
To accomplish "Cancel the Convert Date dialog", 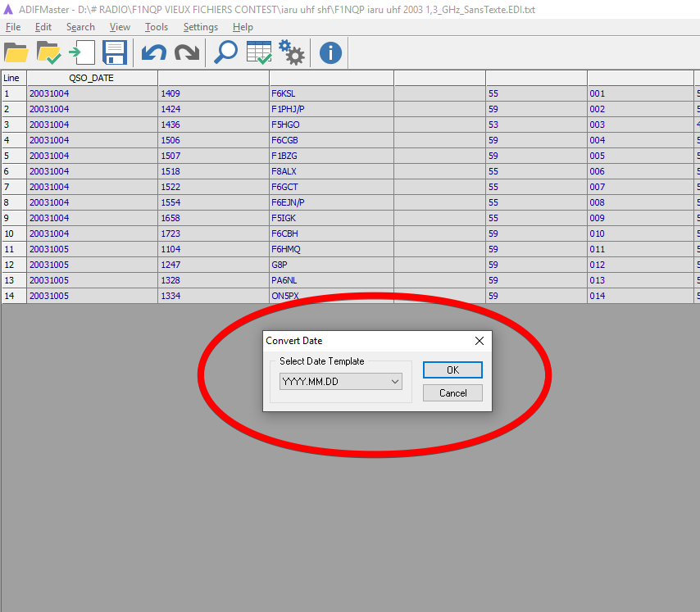I will click(x=452, y=393).
